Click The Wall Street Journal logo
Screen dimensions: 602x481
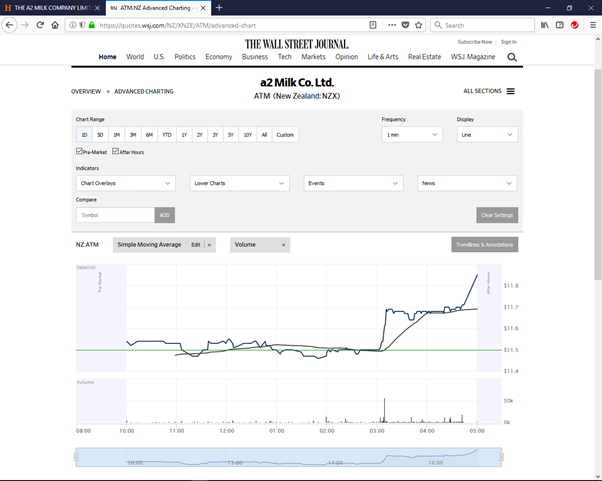point(297,44)
